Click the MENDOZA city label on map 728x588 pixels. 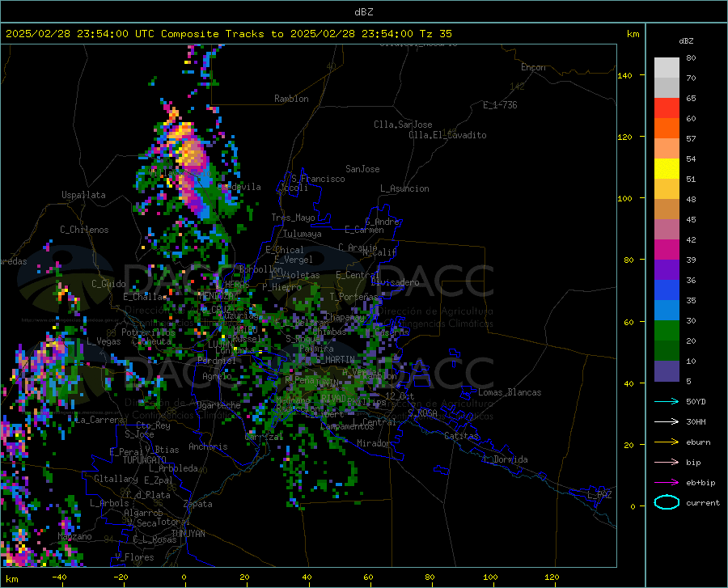(215, 296)
